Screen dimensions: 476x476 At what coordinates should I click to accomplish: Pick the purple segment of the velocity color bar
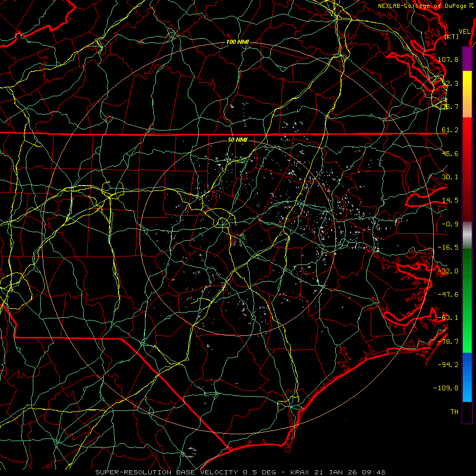point(467,59)
